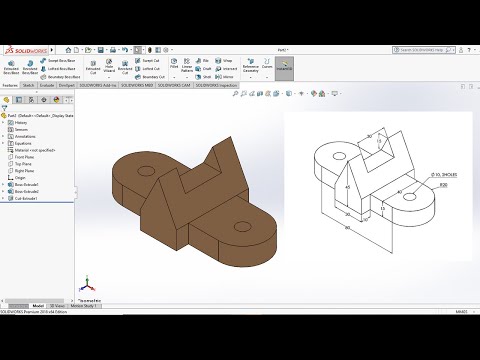
Task: Open the Curves dropdown arrow
Action: pyautogui.click(x=267, y=78)
